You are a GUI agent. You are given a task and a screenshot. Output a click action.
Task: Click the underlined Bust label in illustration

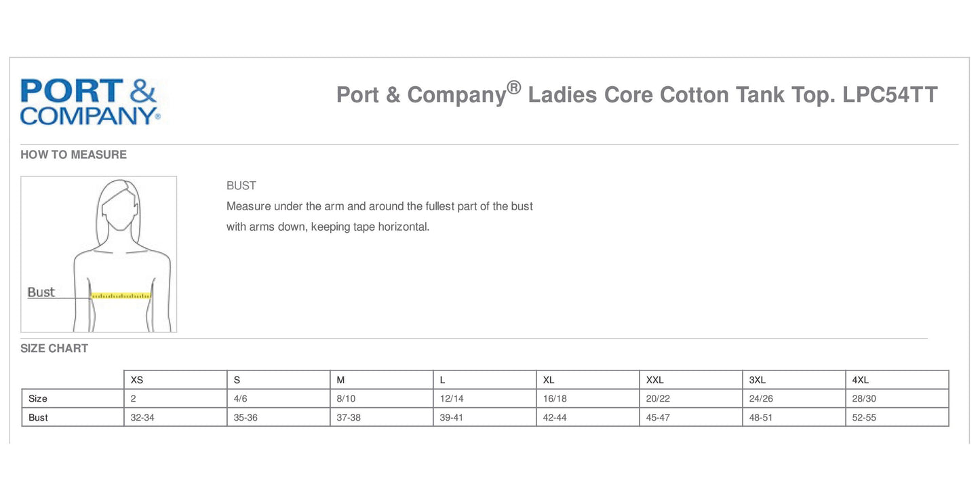[41, 292]
